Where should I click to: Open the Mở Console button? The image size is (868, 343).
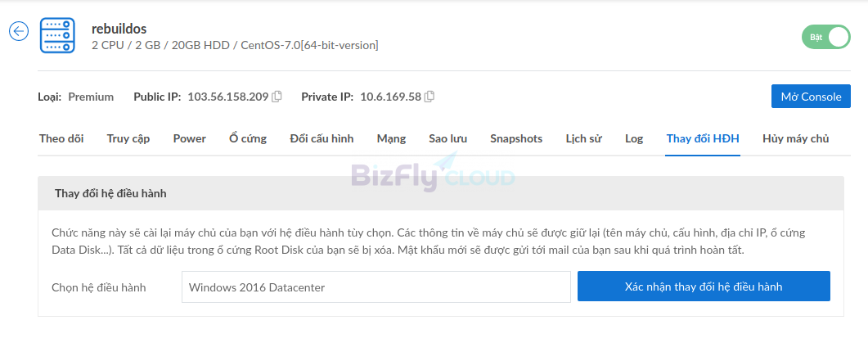811,97
